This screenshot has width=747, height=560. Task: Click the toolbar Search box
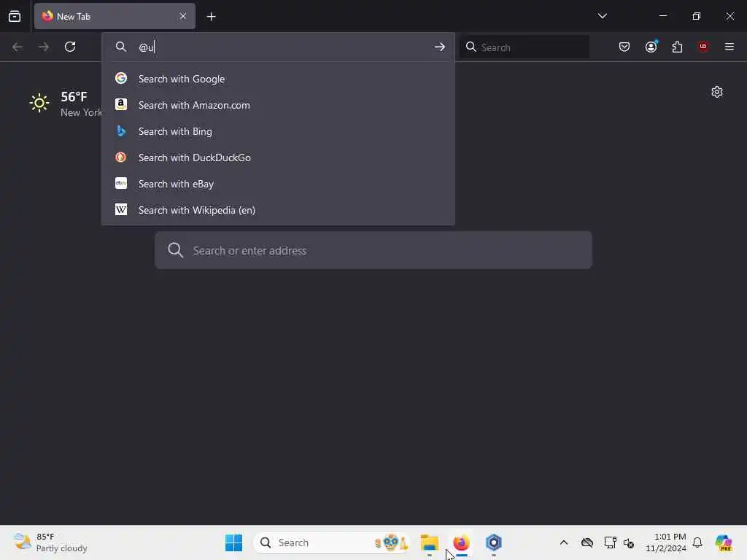point(525,47)
